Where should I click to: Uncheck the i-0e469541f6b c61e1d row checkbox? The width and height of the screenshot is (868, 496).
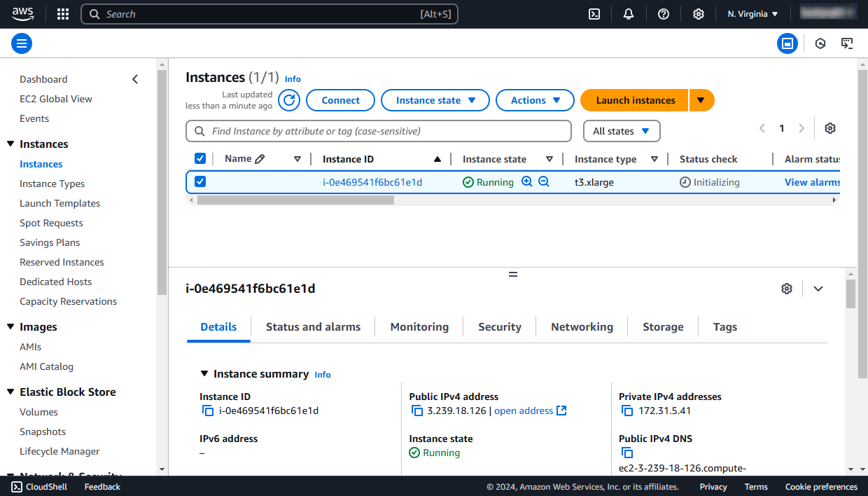click(200, 181)
